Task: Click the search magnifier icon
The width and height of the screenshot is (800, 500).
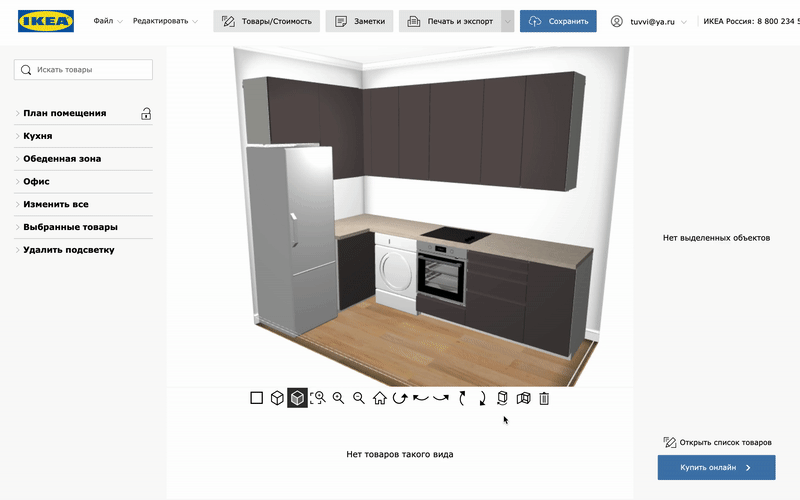Action: (x=26, y=70)
